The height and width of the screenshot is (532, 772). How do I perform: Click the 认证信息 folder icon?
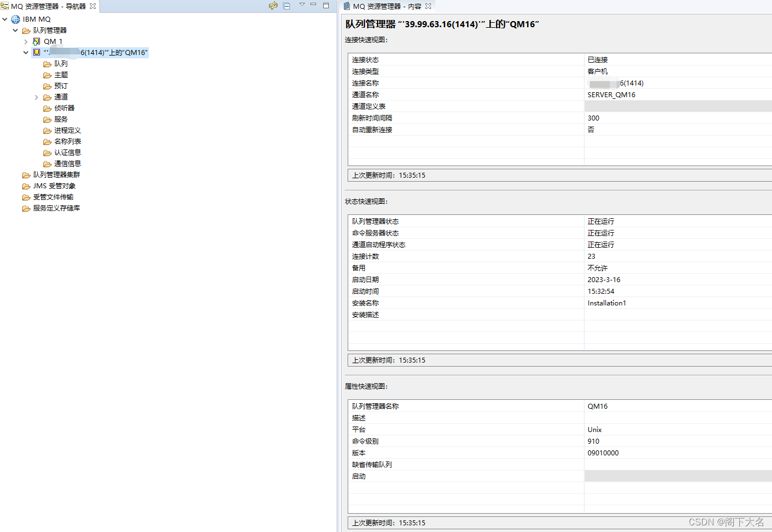(x=47, y=153)
